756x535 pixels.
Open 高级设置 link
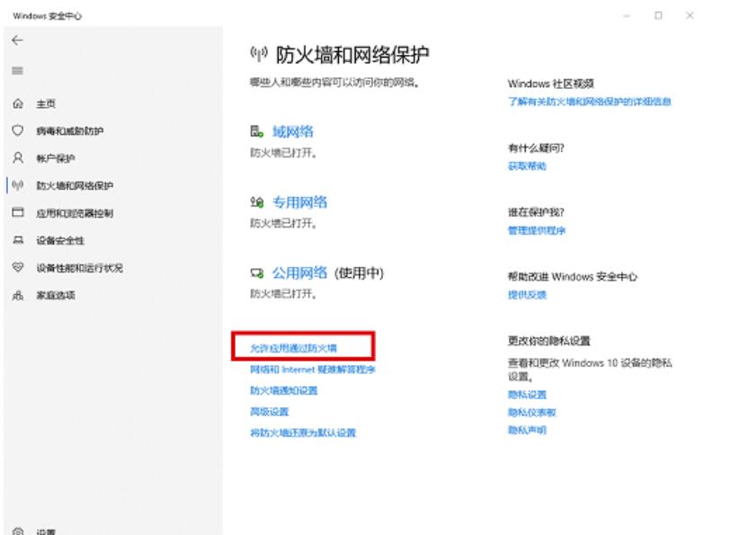[269, 412]
